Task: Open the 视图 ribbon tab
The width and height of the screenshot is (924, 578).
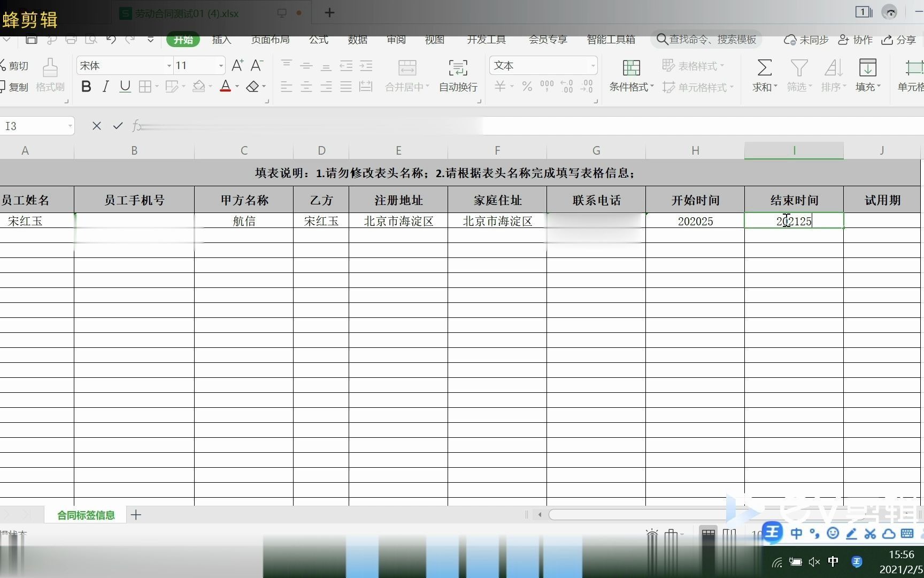Action: pos(435,40)
